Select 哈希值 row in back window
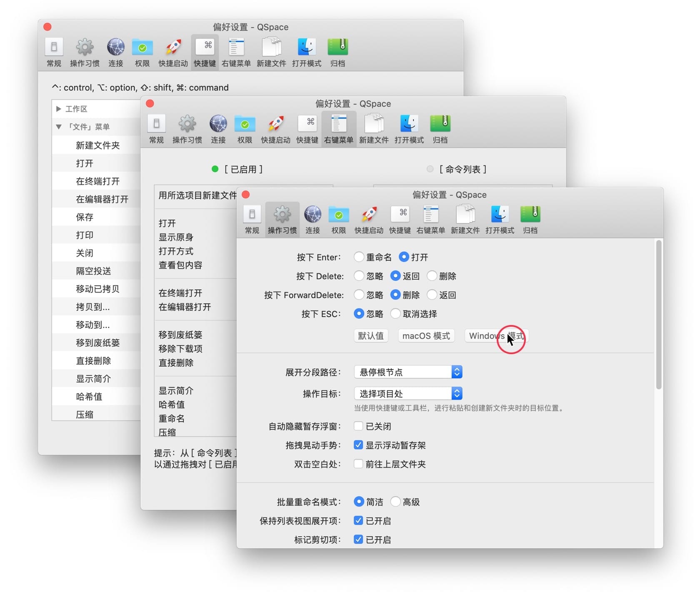 [x=96, y=397]
